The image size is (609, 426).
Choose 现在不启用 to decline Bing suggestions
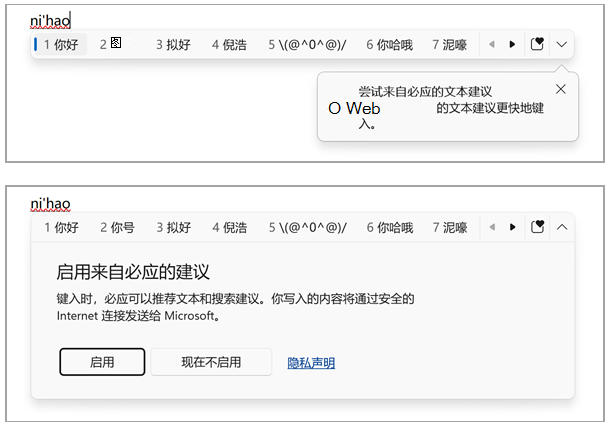click(211, 362)
